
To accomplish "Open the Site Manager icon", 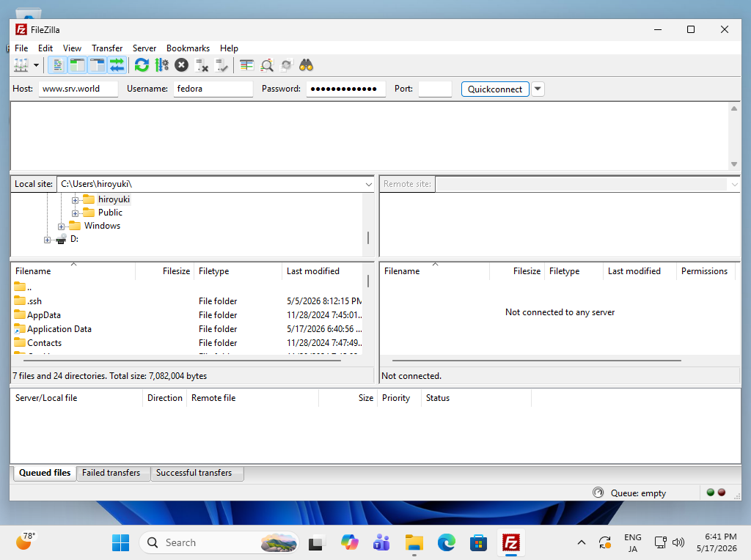I will [21, 65].
